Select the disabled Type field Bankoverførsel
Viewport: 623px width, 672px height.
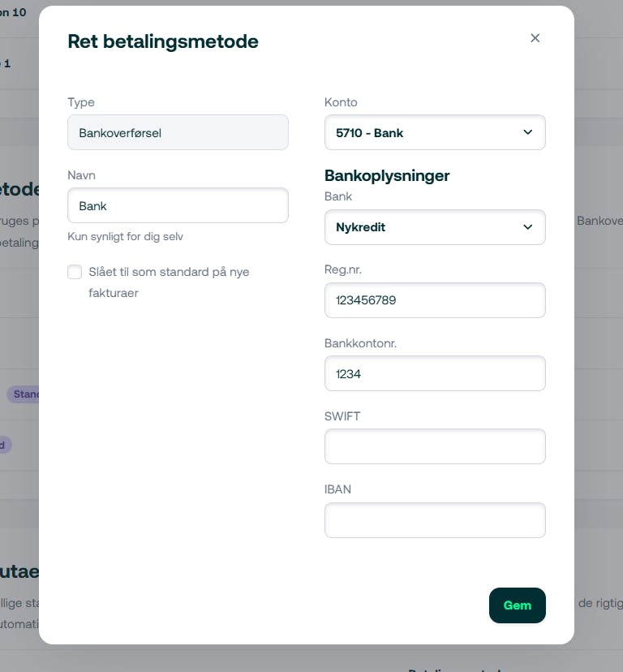[x=178, y=132]
